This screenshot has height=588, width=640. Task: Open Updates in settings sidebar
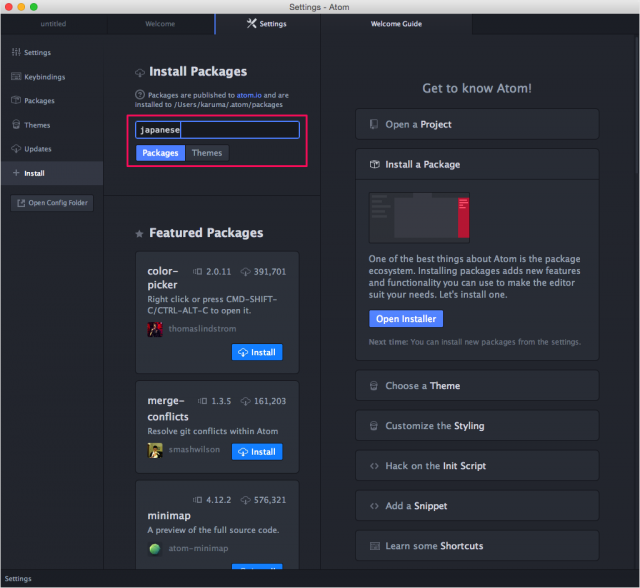click(52, 149)
